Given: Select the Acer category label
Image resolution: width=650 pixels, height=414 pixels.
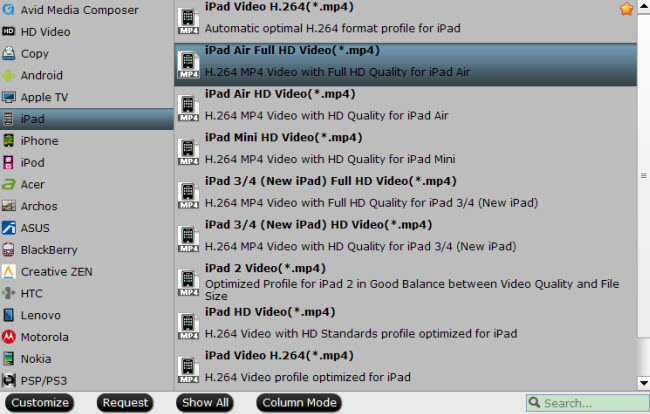Looking at the screenshot, I should click(33, 184).
